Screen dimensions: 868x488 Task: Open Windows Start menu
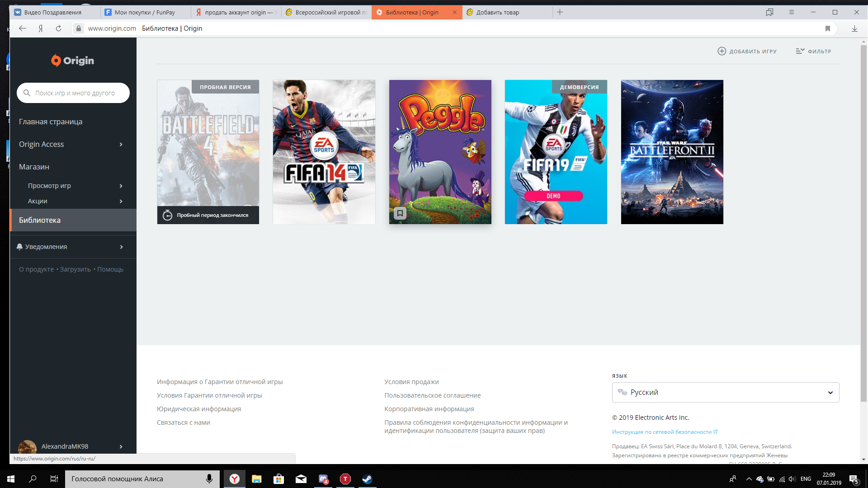(11, 479)
